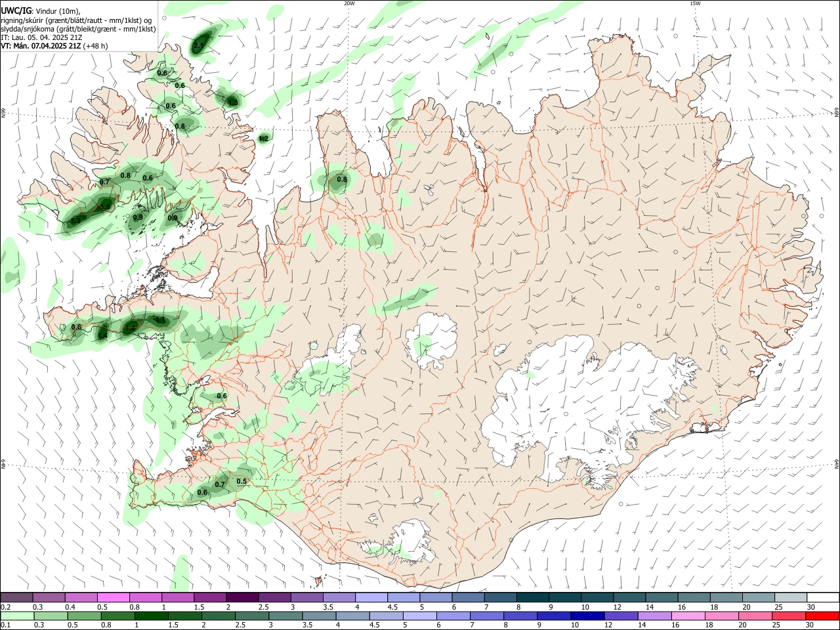This screenshot has width=840, height=630.
Task: Click the lightest green 0.1 rain swatch
Action: tap(17, 616)
